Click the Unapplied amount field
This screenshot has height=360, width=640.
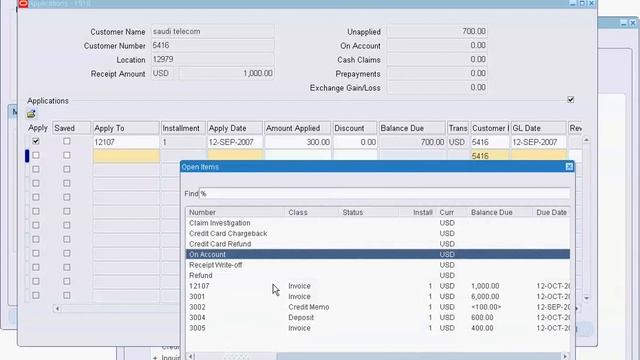click(x=437, y=31)
